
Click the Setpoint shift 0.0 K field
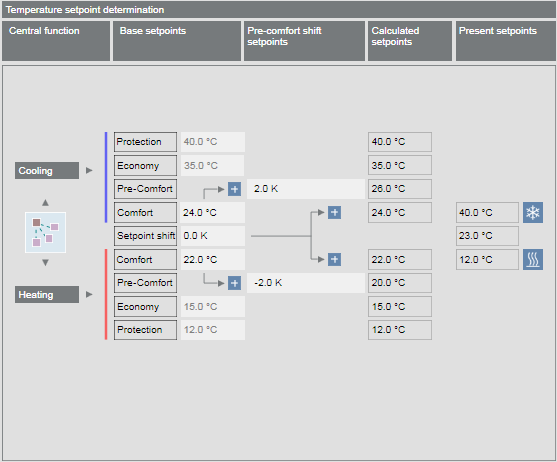tap(212, 236)
